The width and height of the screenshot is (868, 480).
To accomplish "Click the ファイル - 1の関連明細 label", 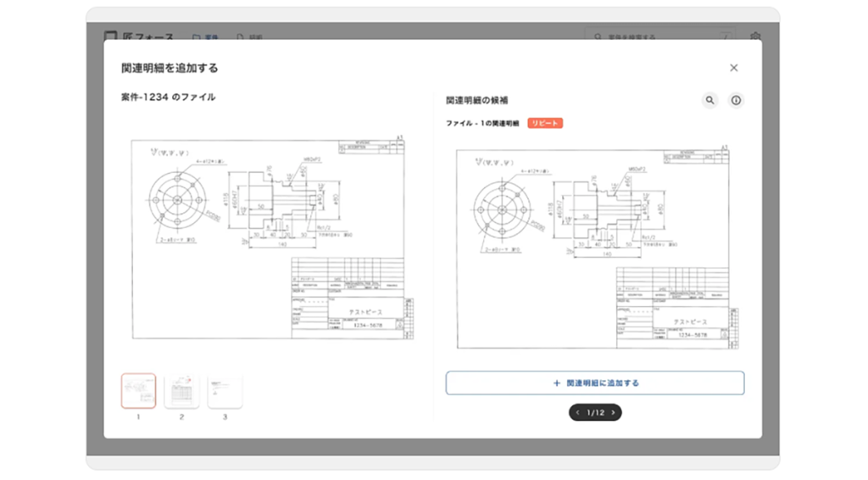I will (482, 124).
